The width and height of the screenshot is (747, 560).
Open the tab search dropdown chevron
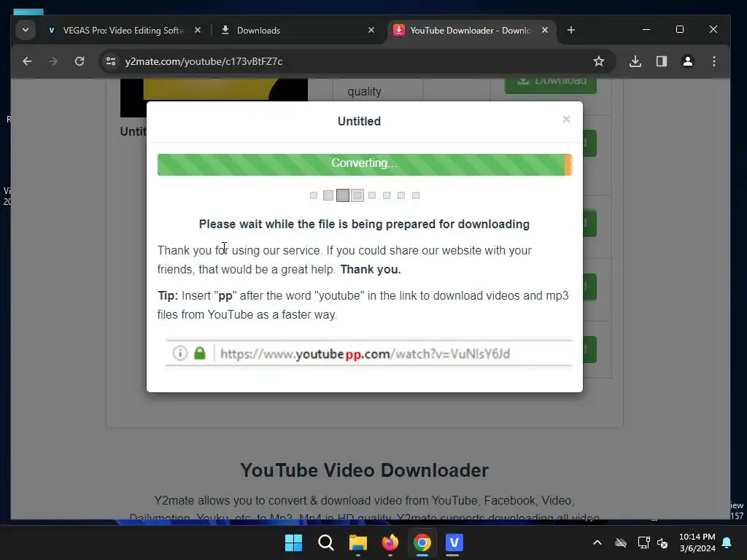pyautogui.click(x=26, y=30)
